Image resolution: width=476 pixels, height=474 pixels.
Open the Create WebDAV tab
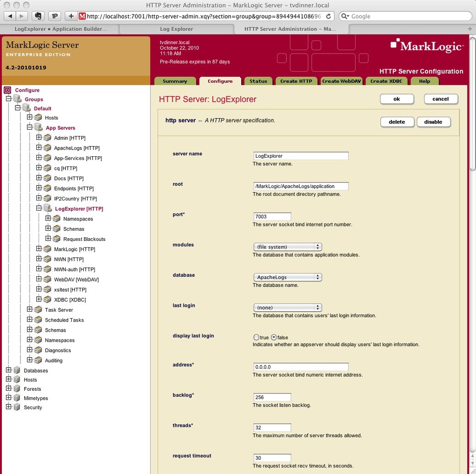342,81
